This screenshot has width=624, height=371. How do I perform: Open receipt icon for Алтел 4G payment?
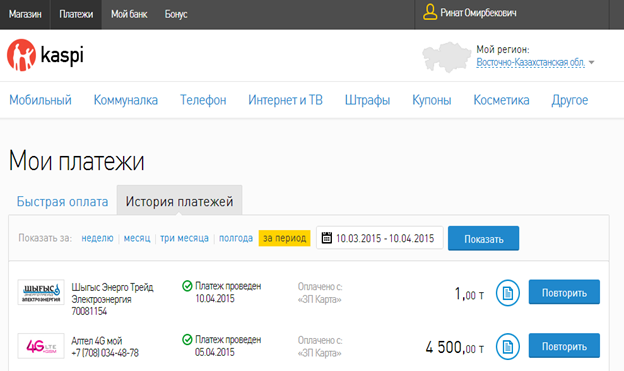(x=507, y=347)
